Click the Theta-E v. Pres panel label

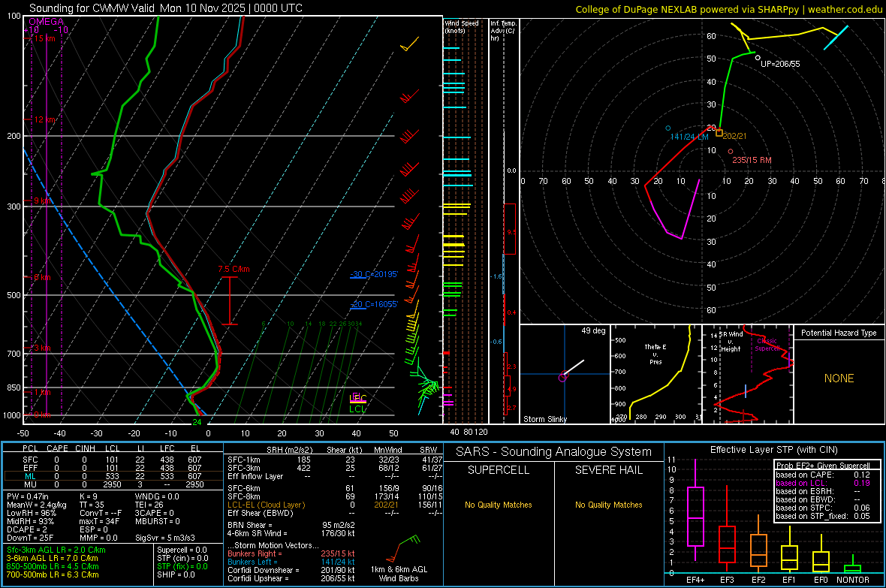[655, 354]
